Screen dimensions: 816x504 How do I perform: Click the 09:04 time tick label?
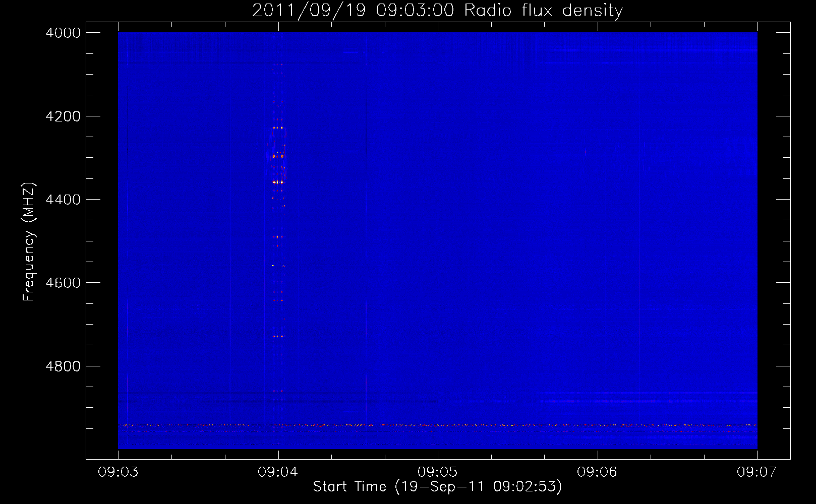(278, 472)
